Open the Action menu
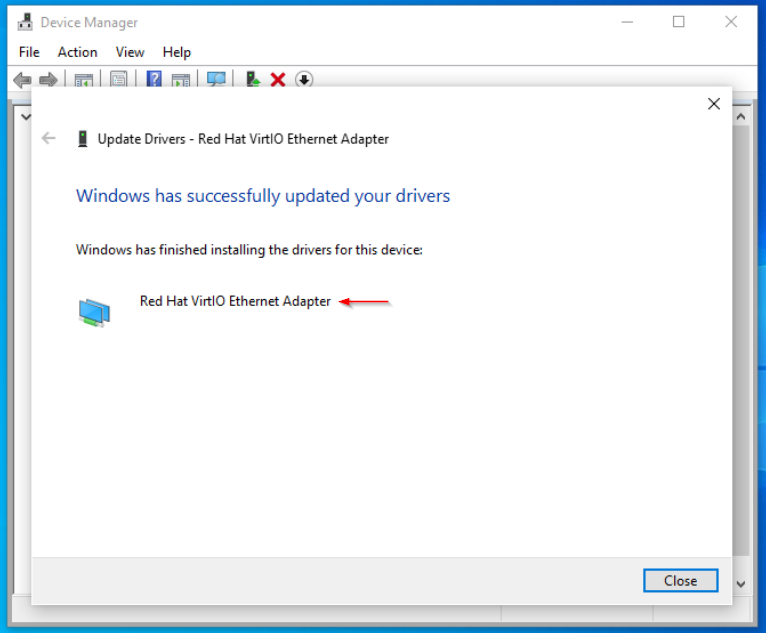Viewport: 766px width, 633px height. [77, 52]
